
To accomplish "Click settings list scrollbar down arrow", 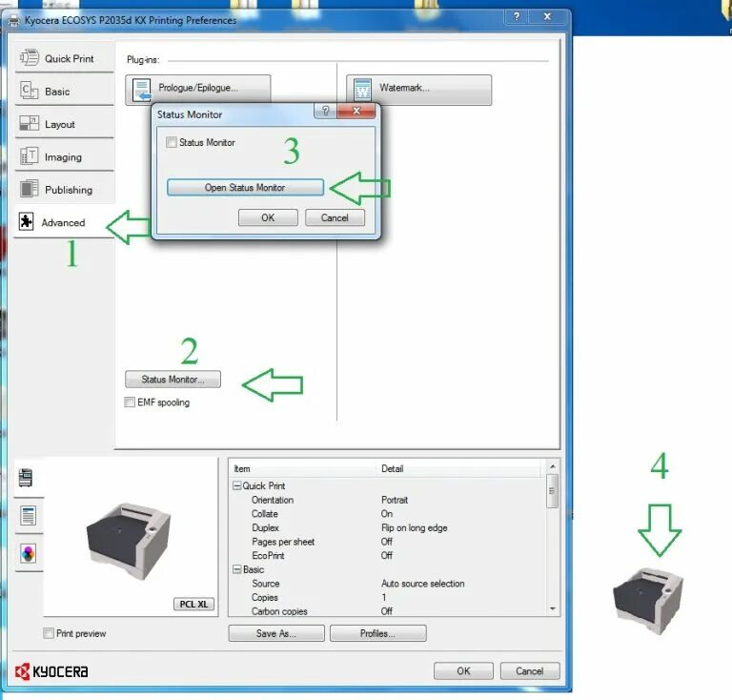I will (552, 608).
